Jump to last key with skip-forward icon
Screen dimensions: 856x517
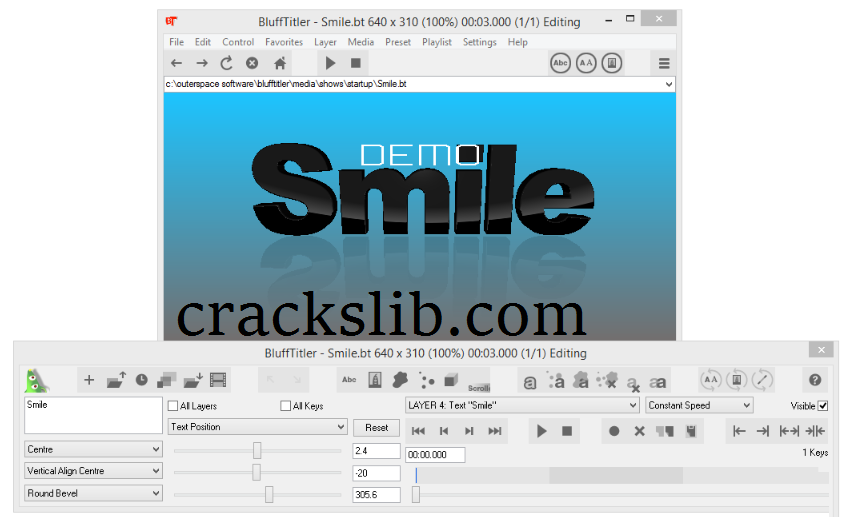tap(495, 431)
